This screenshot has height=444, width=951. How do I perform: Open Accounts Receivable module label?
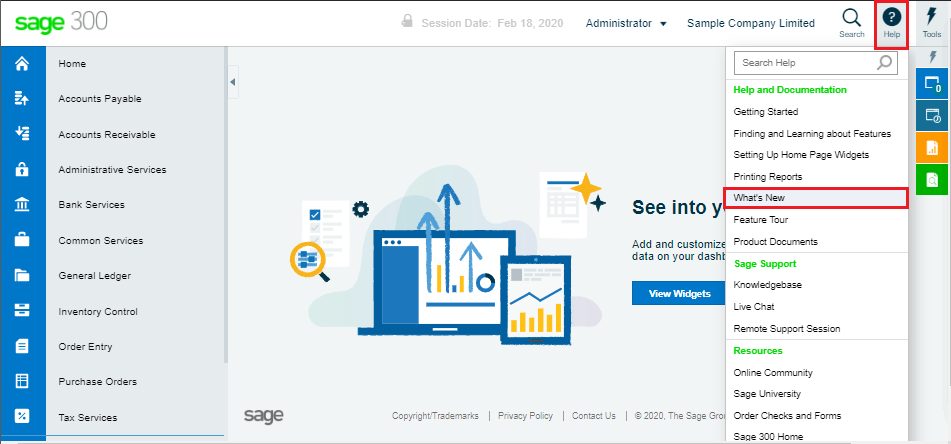[x=107, y=134]
